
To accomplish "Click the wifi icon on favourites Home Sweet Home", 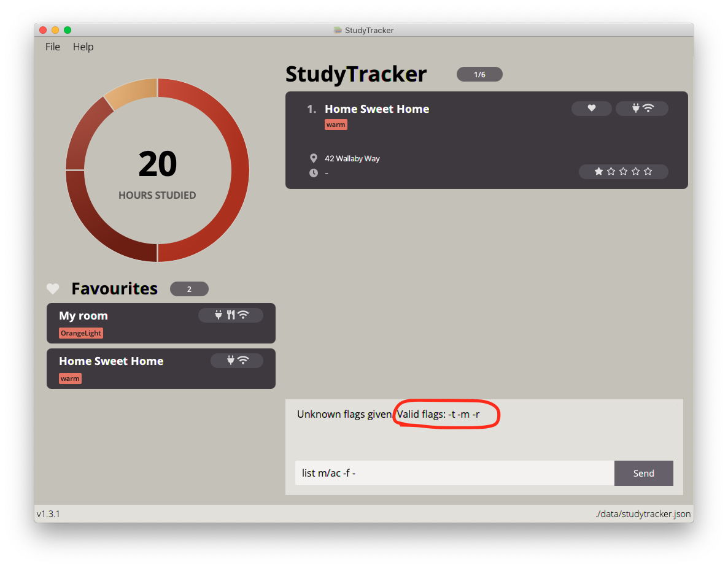I will [x=243, y=361].
